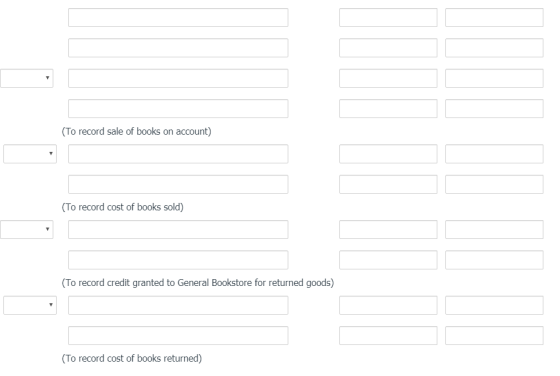Click the topmost account title field

[178, 17]
